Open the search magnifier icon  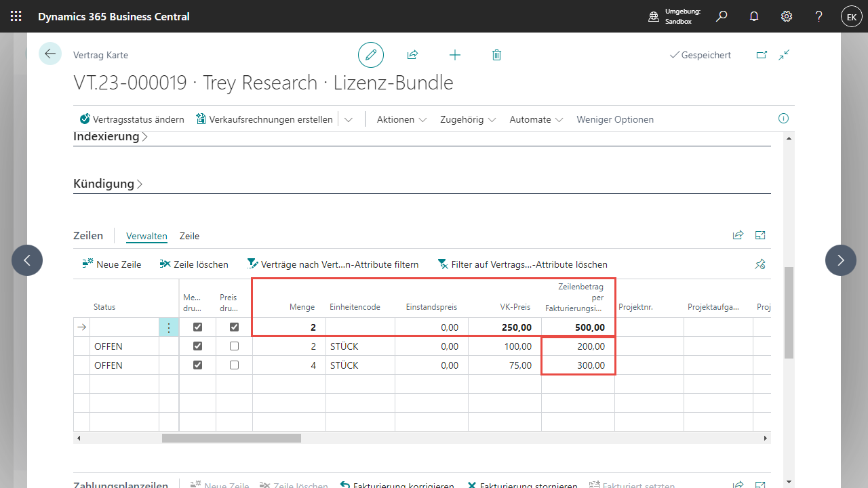click(x=722, y=16)
